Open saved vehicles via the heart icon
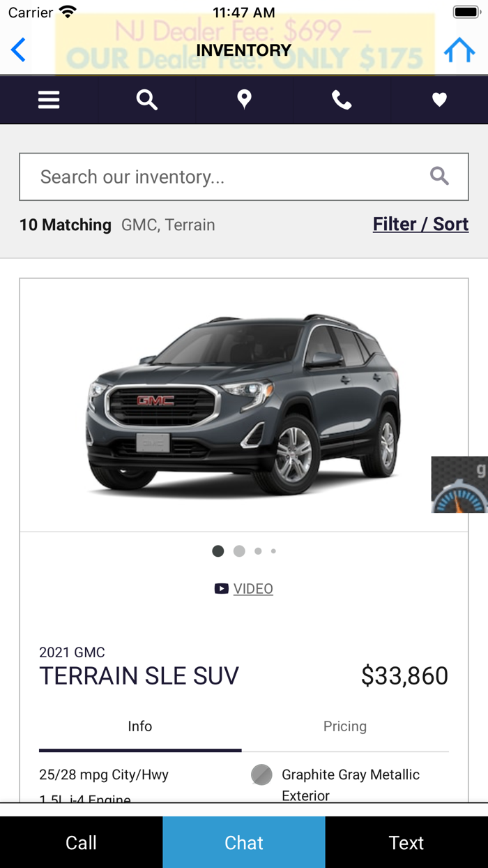 pos(439,99)
